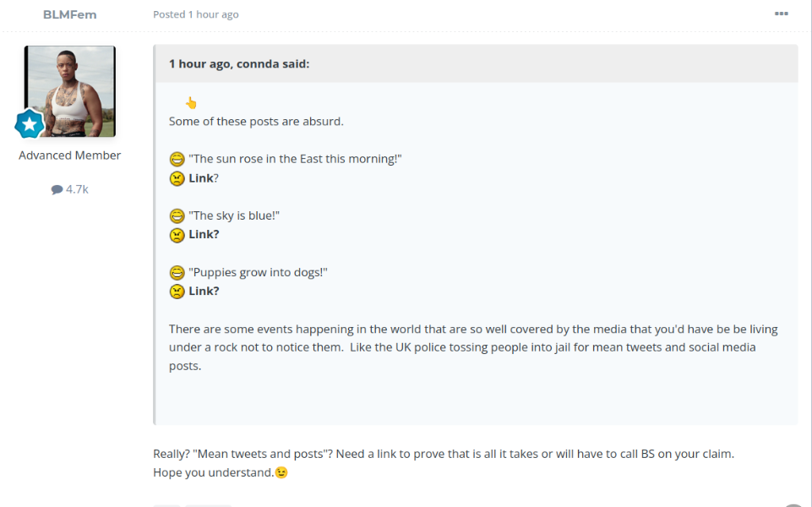Click angry emoji under 'The sun rose' line
Image resolution: width=812 pixels, height=507 pixels.
[x=177, y=178]
